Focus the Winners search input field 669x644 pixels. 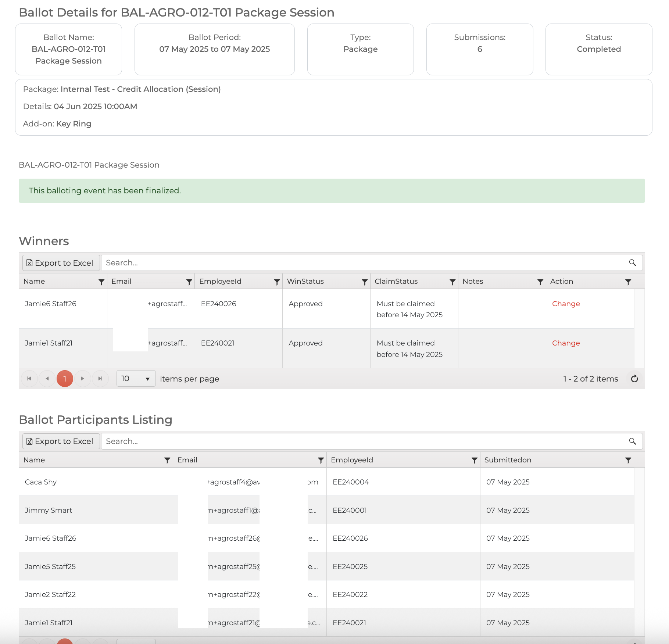point(364,263)
